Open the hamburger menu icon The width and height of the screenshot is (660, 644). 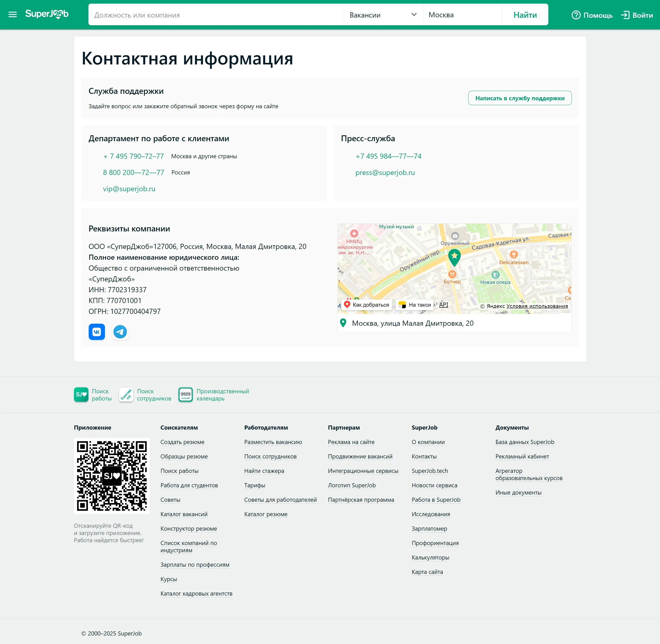(x=13, y=14)
